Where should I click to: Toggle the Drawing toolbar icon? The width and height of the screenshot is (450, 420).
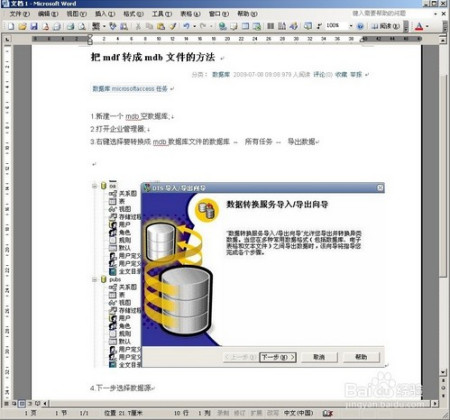point(293,26)
